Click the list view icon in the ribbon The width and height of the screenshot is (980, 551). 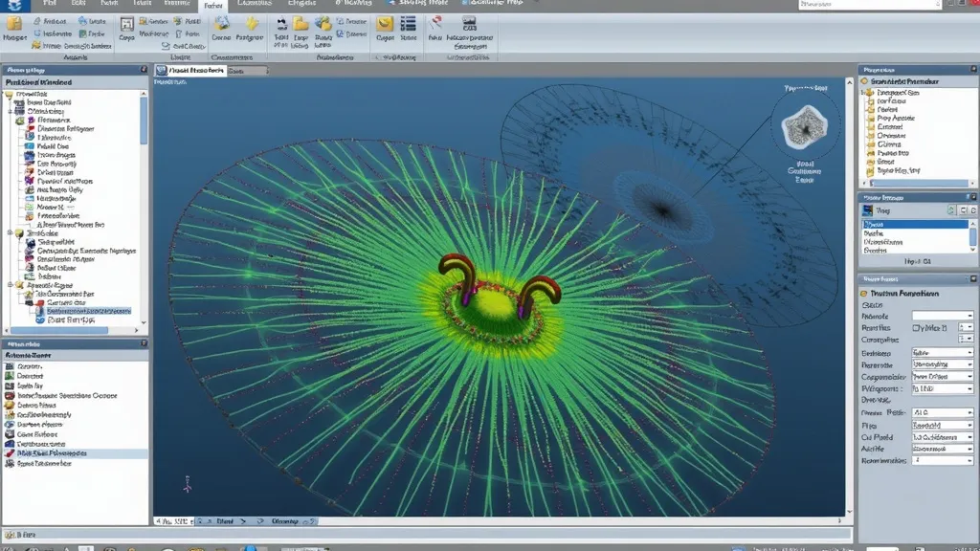pos(409,23)
